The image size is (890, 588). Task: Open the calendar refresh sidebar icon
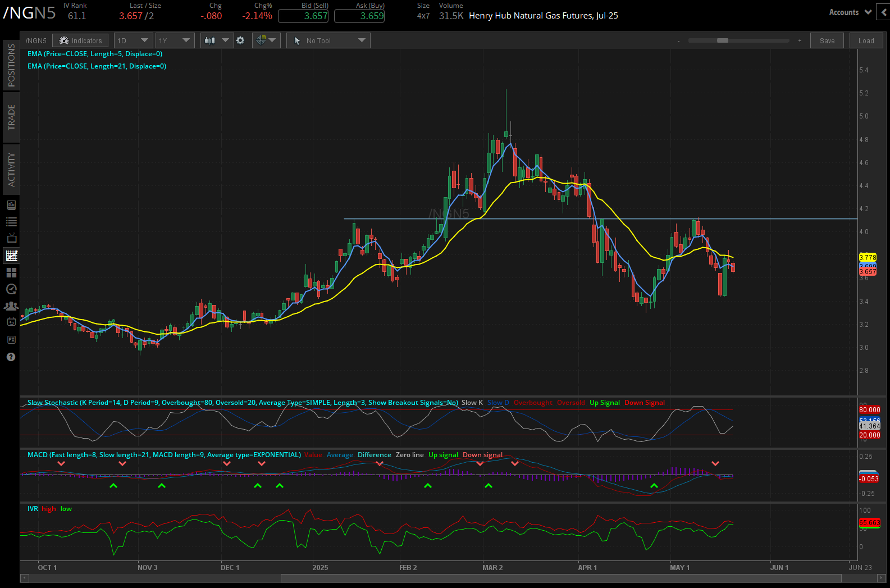pos(11,322)
